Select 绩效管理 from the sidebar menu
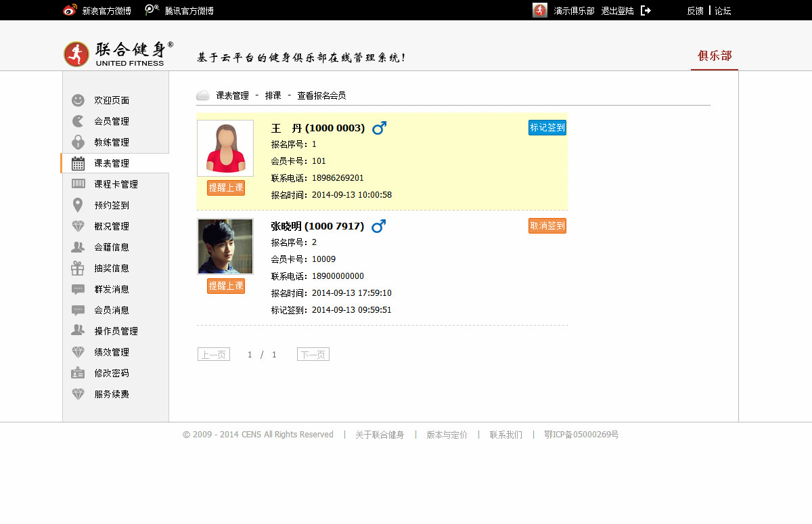 click(x=112, y=352)
